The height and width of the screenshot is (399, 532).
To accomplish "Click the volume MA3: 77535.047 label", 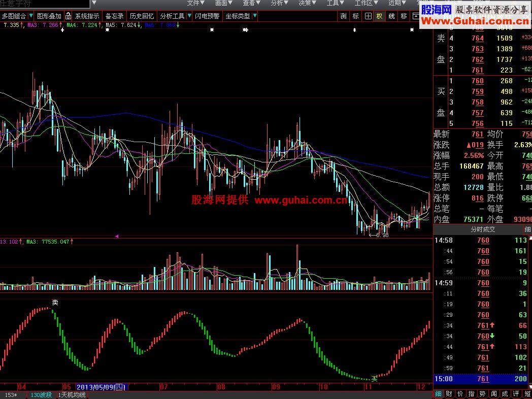I will point(50,242).
